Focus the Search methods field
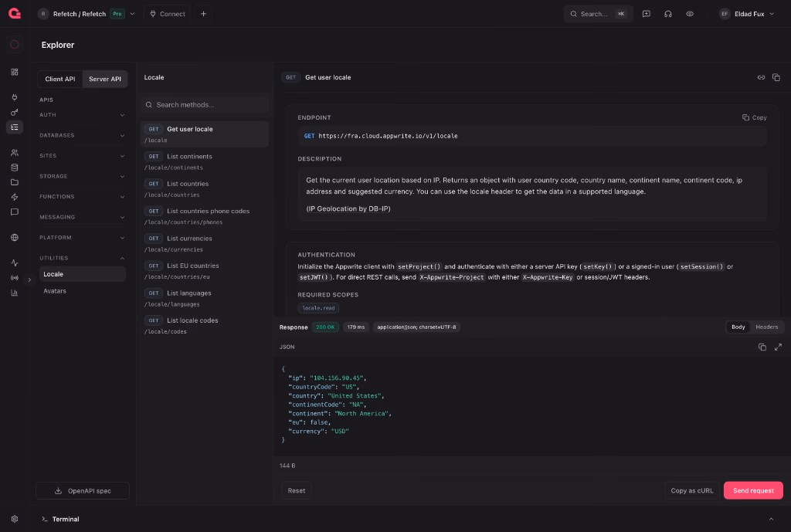Screen dimensions: 791x532 tap(204, 105)
